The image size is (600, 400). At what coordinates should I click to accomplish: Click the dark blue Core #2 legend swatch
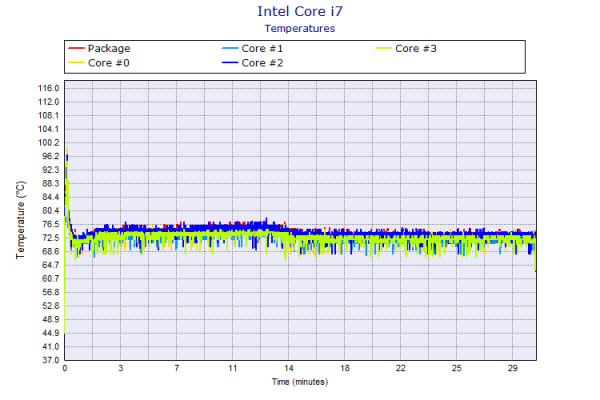click(x=230, y=63)
